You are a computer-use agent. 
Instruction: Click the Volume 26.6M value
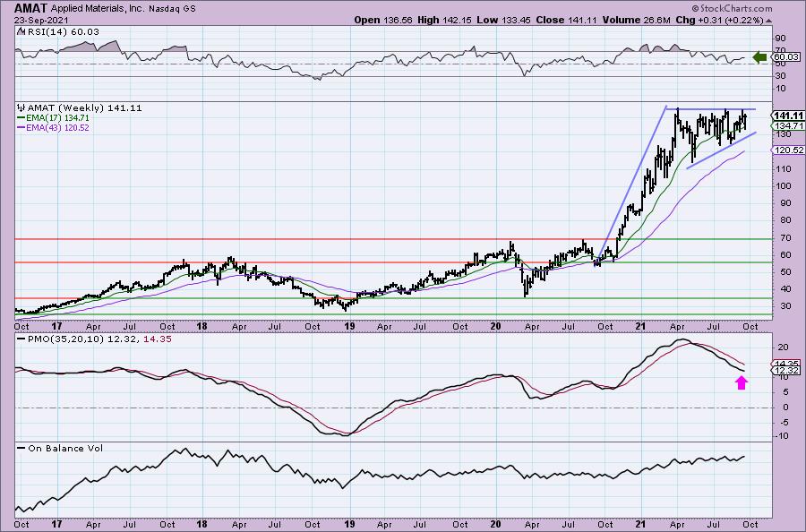[636, 20]
